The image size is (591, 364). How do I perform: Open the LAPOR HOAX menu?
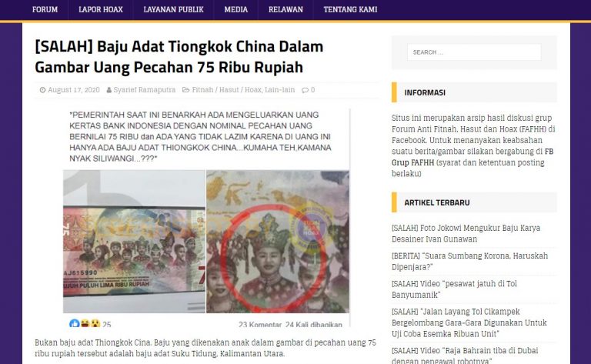pos(101,9)
